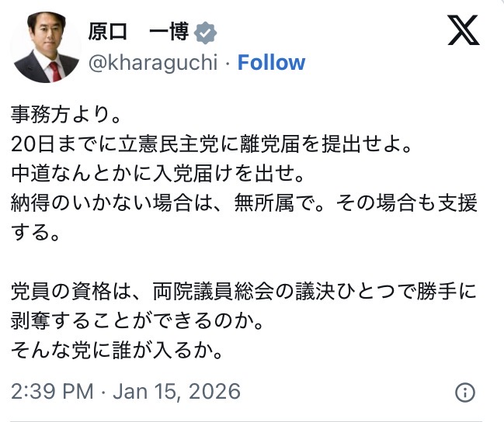The width and height of the screenshot is (504, 422).
Task: Click the line starting with 党員の資格は
Action: (244, 292)
